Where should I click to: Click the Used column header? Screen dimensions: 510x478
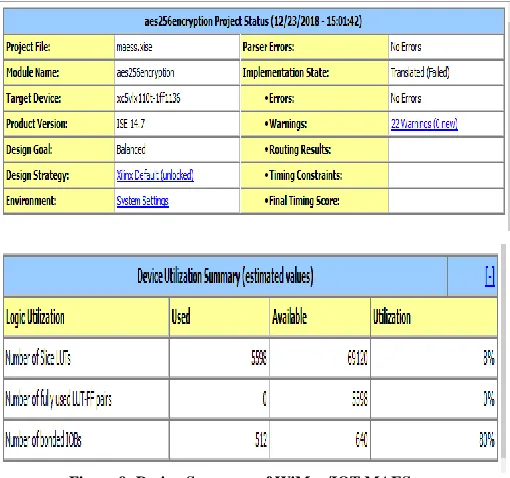pyautogui.click(x=219, y=317)
